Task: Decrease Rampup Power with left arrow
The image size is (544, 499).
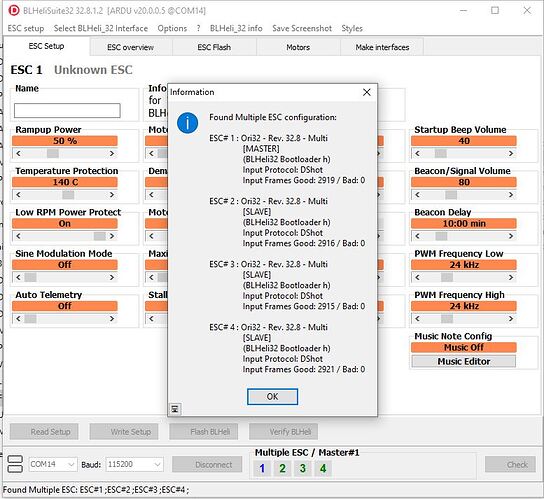Action: click(x=18, y=153)
